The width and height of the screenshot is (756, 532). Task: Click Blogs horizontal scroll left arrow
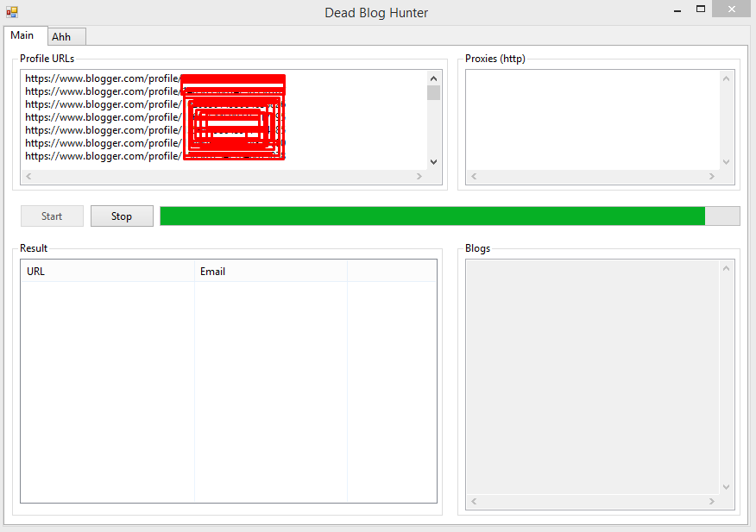tap(474, 502)
